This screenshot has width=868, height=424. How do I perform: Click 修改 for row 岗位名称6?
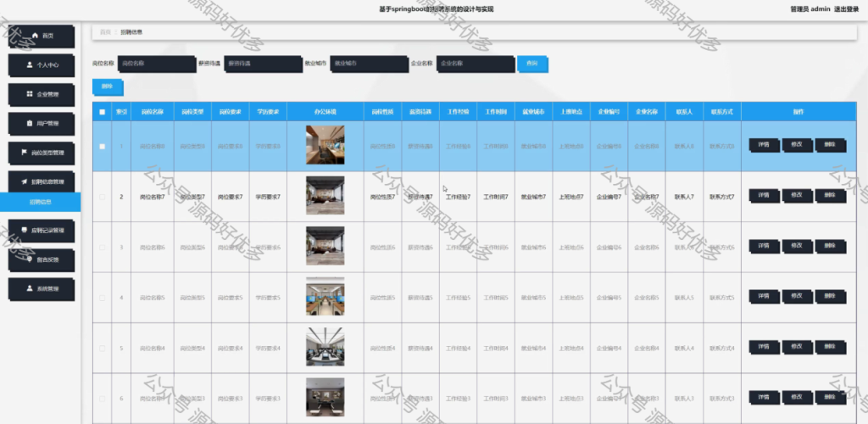click(797, 246)
